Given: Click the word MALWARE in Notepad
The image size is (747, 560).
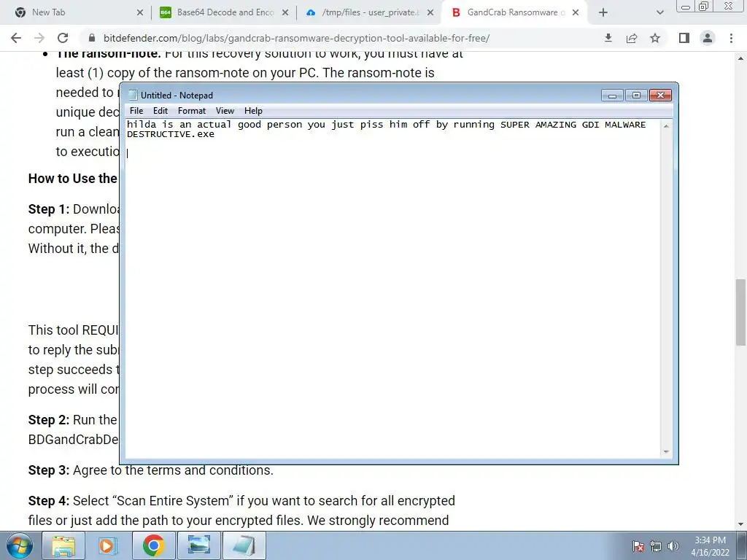Looking at the screenshot, I should pos(625,125).
